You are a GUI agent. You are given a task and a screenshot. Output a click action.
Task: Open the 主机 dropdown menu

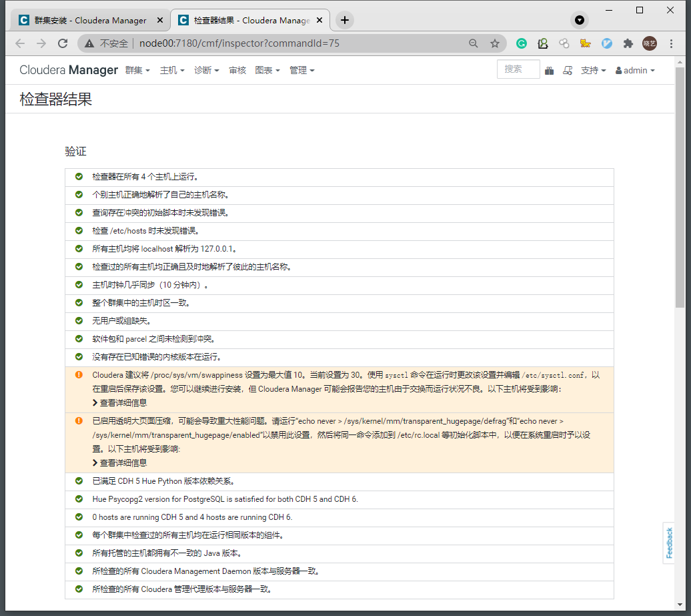coord(172,70)
